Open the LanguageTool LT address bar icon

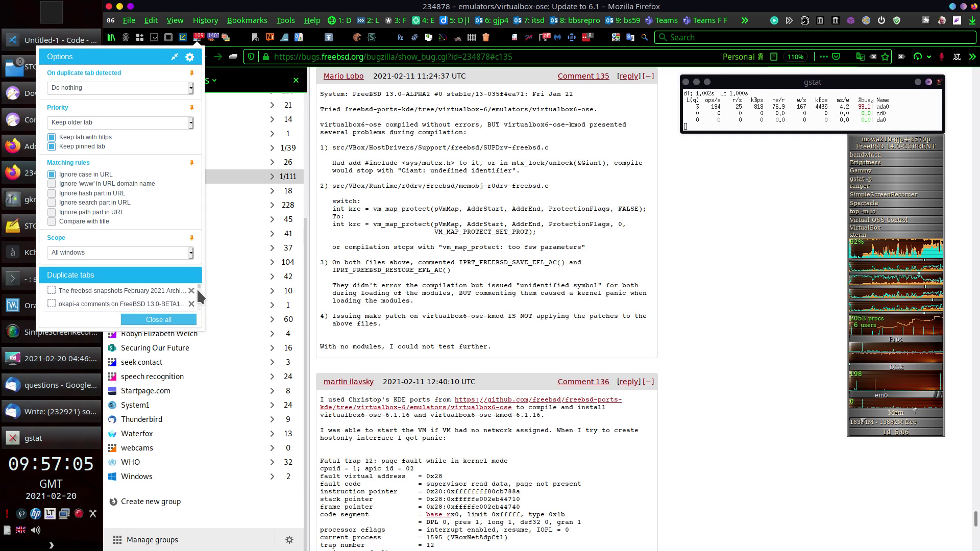point(957,57)
